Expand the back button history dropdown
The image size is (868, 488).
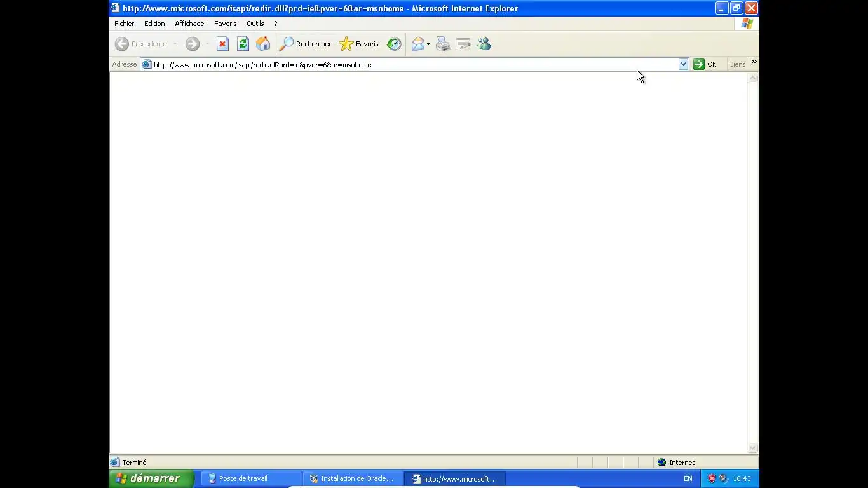[x=175, y=44]
